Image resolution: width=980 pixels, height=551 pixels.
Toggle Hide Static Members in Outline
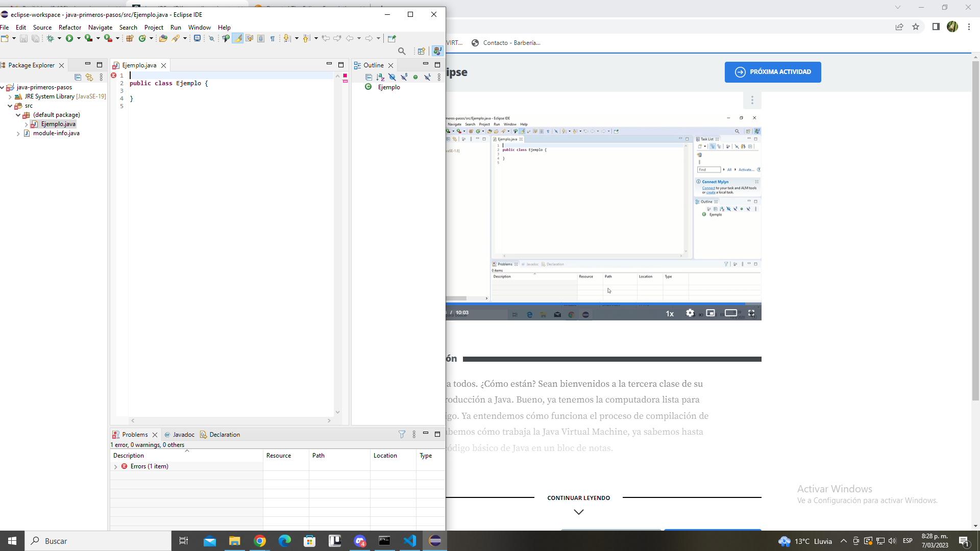point(404,77)
